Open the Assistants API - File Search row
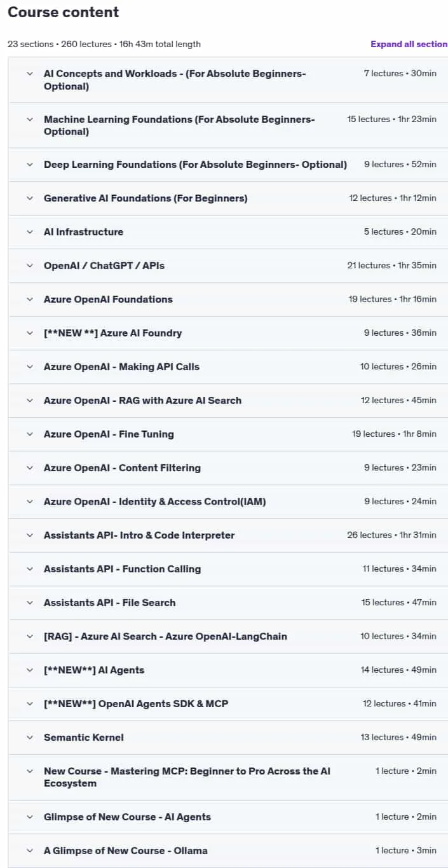Viewport: 448px width, 868px height. click(228, 603)
